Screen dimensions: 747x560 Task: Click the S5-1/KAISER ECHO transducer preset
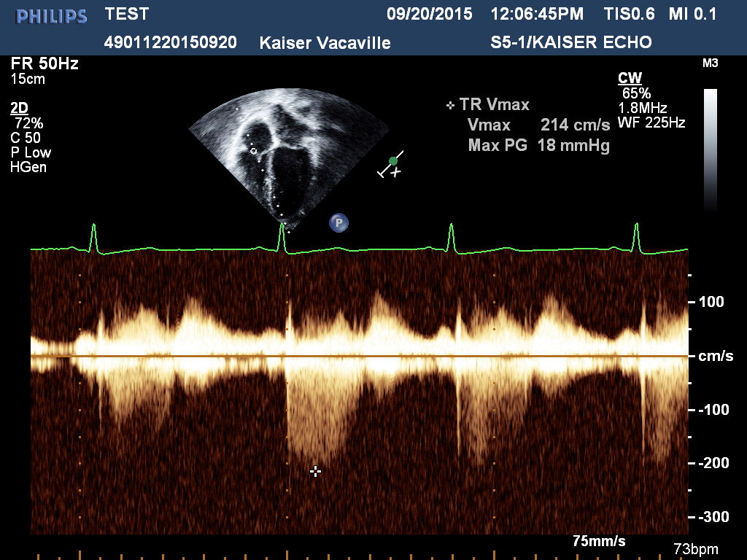tap(571, 43)
